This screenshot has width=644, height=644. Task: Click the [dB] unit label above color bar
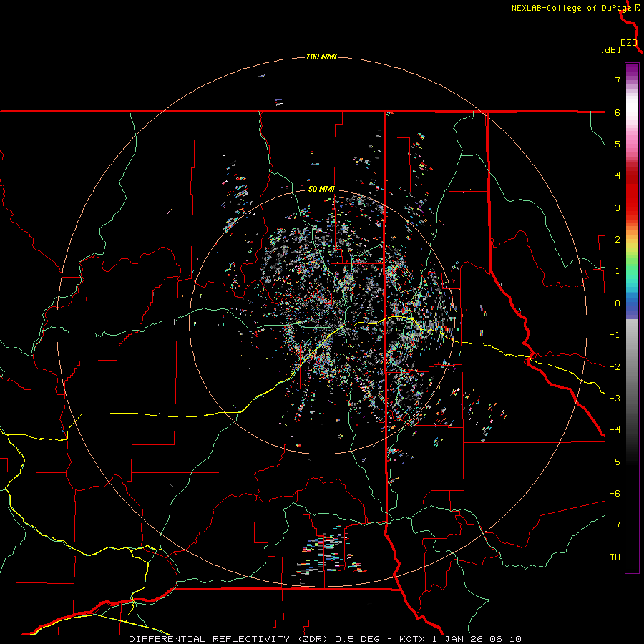coord(610,49)
